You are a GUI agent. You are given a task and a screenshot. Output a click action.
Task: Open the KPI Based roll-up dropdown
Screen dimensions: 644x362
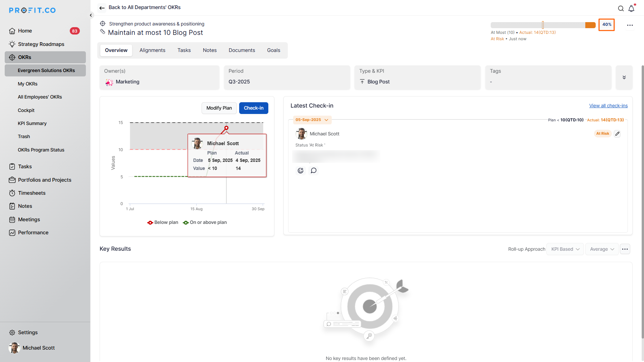point(565,249)
